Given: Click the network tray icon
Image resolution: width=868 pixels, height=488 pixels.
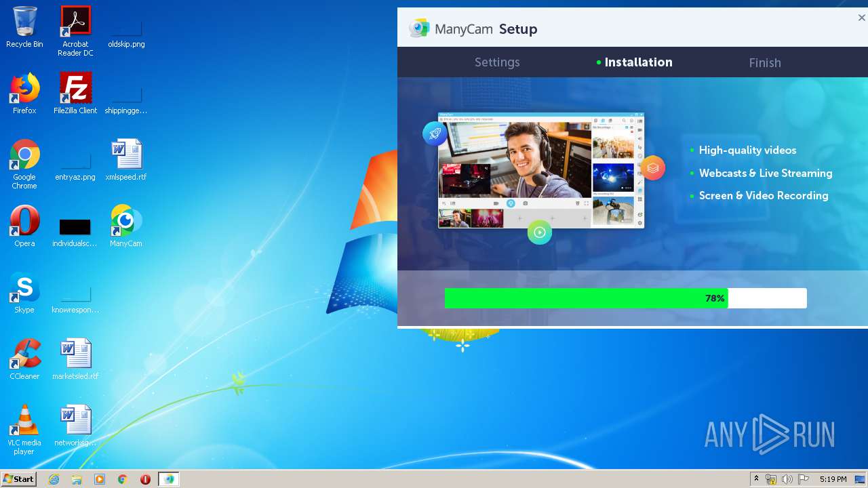Looking at the screenshot, I should (x=771, y=479).
